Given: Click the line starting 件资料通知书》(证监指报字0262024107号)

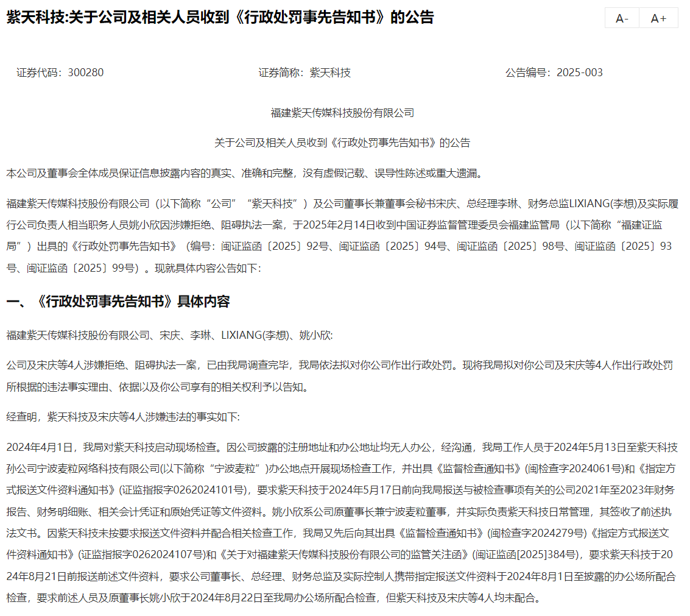Looking at the screenshot, I should (340, 555).
